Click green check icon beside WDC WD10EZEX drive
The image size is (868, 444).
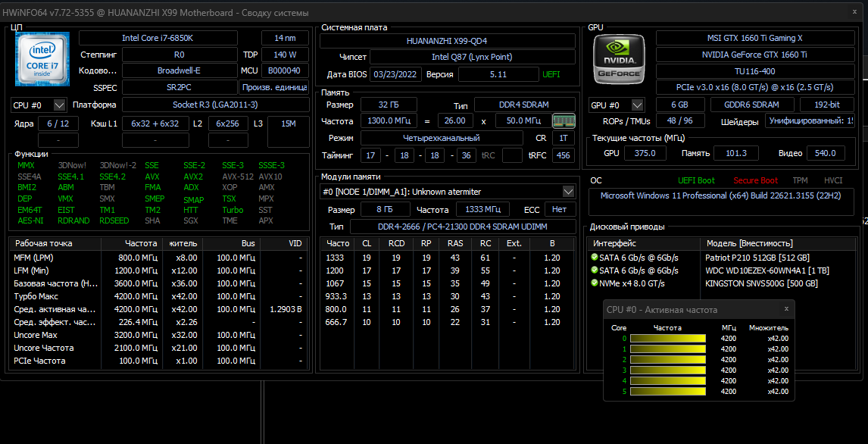click(x=595, y=270)
